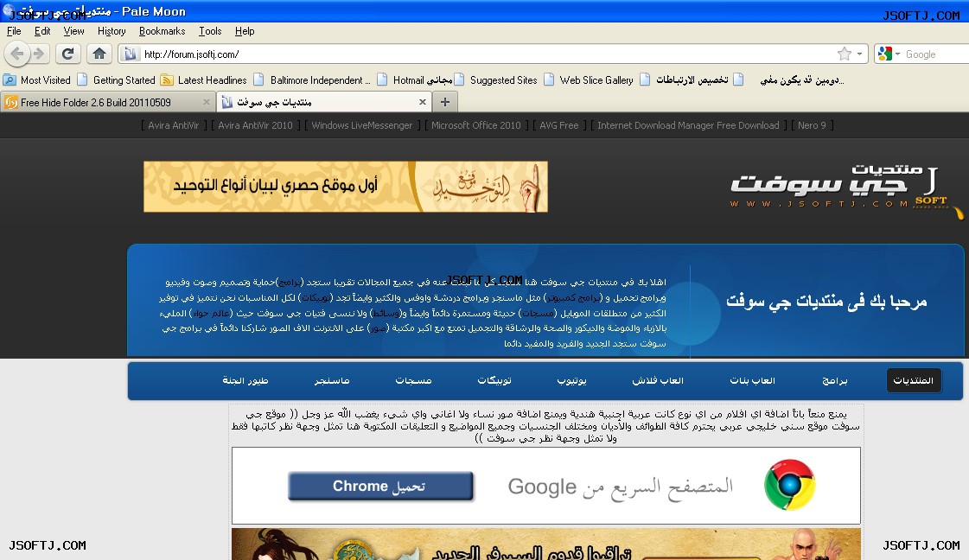The height and width of the screenshot is (560, 969).
Task: Go forward with the Forward arrow button
Action: pyautogui.click(x=39, y=54)
